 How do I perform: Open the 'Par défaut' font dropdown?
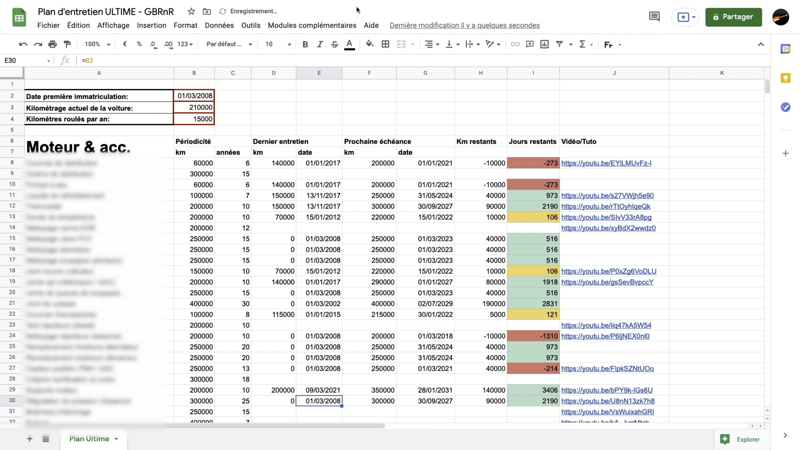(x=229, y=44)
